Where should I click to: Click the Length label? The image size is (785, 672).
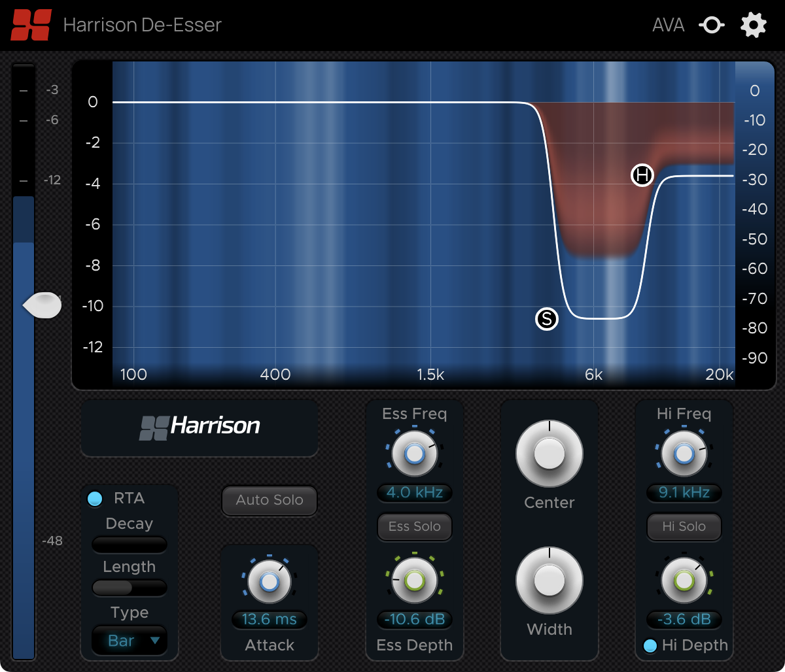pos(130,567)
